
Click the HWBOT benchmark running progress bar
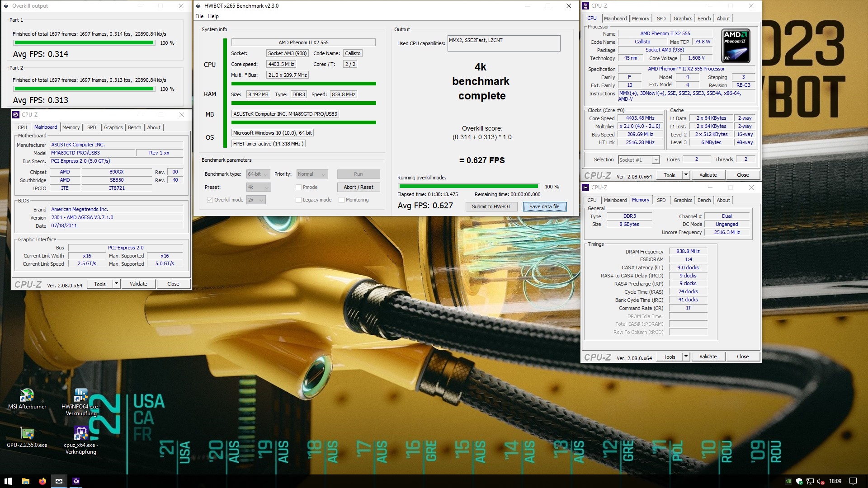click(x=469, y=187)
